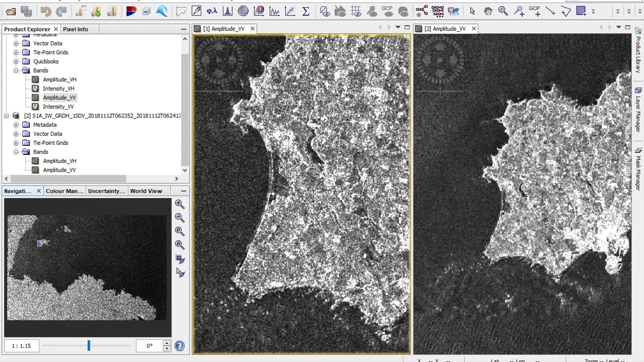Select the arrow Selection tool

click(472, 11)
